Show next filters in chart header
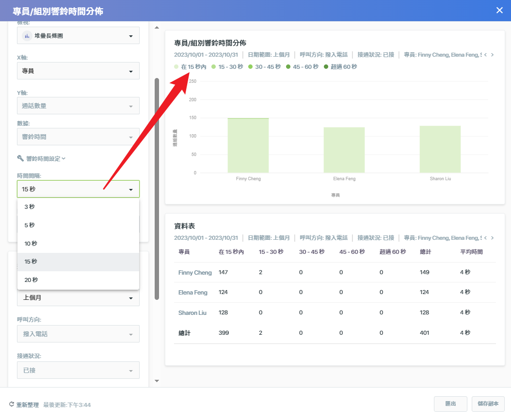The image size is (511, 420). pyautogui.click(x=493, y=55)
